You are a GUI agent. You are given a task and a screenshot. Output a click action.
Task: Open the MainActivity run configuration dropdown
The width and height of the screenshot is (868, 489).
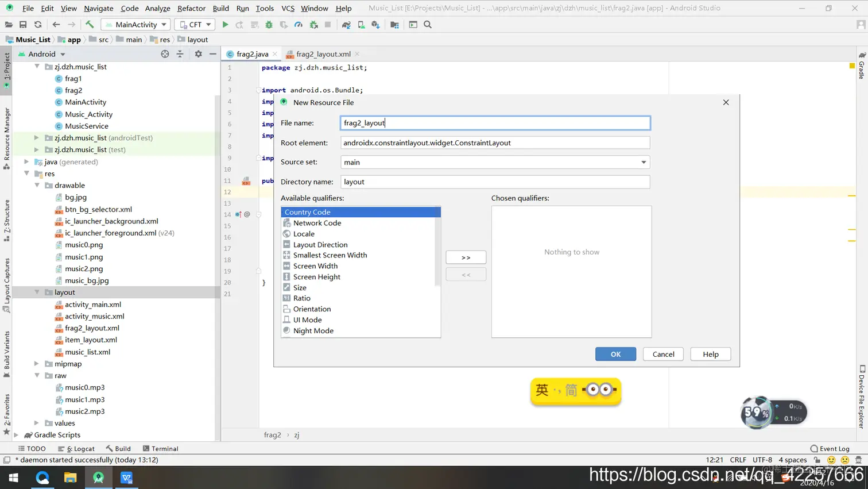click(135, 25)
